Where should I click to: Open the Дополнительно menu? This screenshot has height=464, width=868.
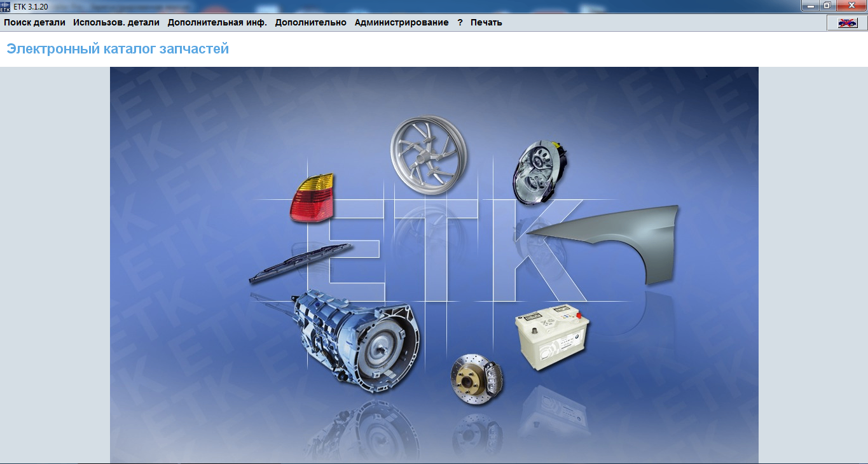pyautogui.click(x=311, y=22)
